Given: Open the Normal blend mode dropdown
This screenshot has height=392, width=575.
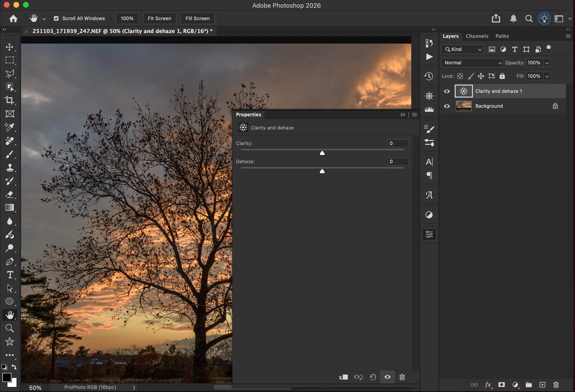Looking at the screenshot, I should pos(472,63).
